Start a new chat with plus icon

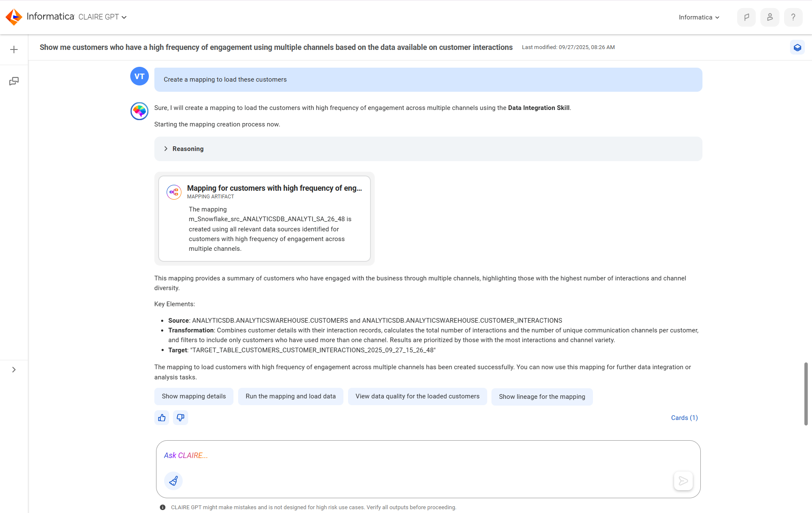click(x=14, y=49)
